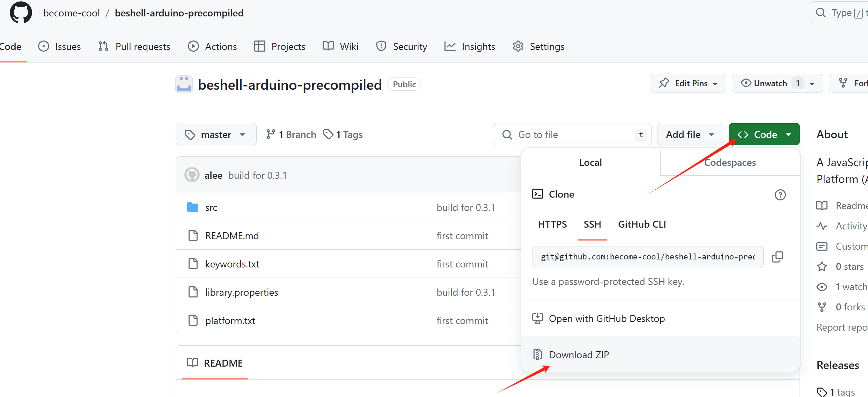Image resolution: width=868 pixels, height=397 pixels.
Task: Open the Pull requests tab
Action: 134,46
